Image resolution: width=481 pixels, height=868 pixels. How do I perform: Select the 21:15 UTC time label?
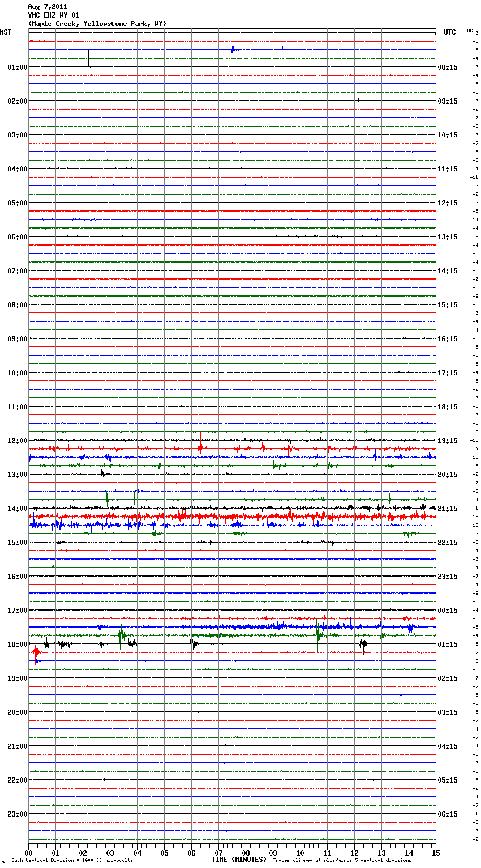pos(448,509)
